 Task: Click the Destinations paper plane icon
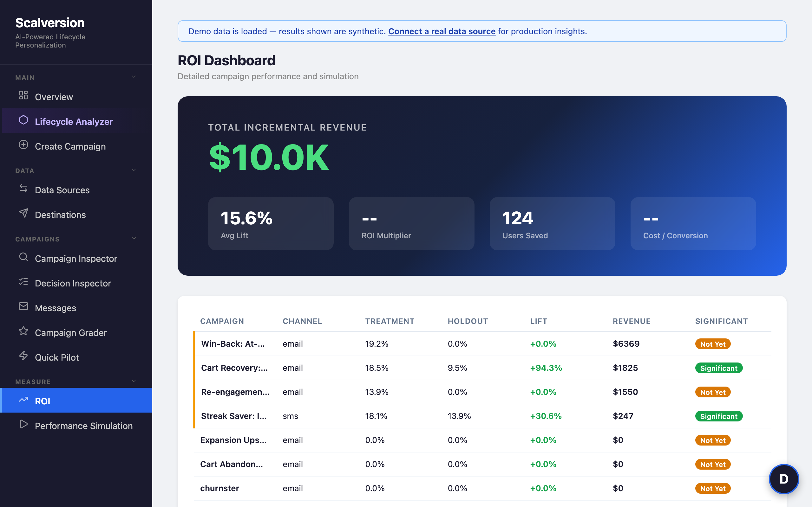click(x=23, y=213)
